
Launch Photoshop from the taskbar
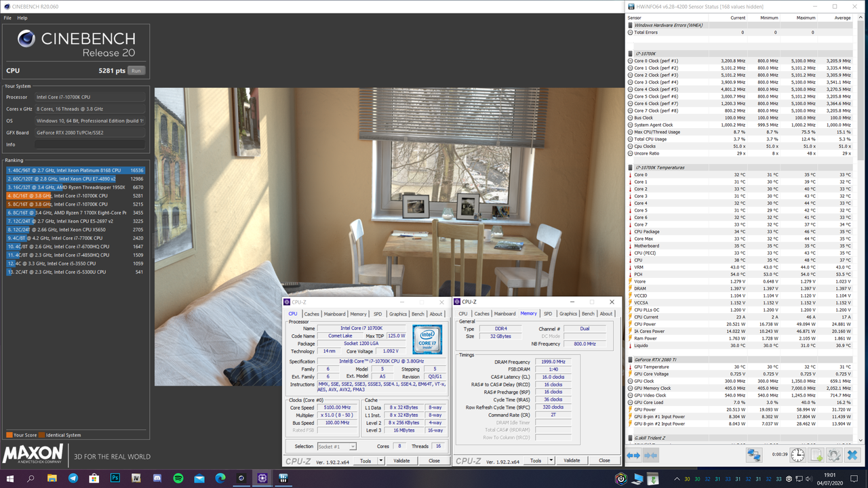point(115,478)
